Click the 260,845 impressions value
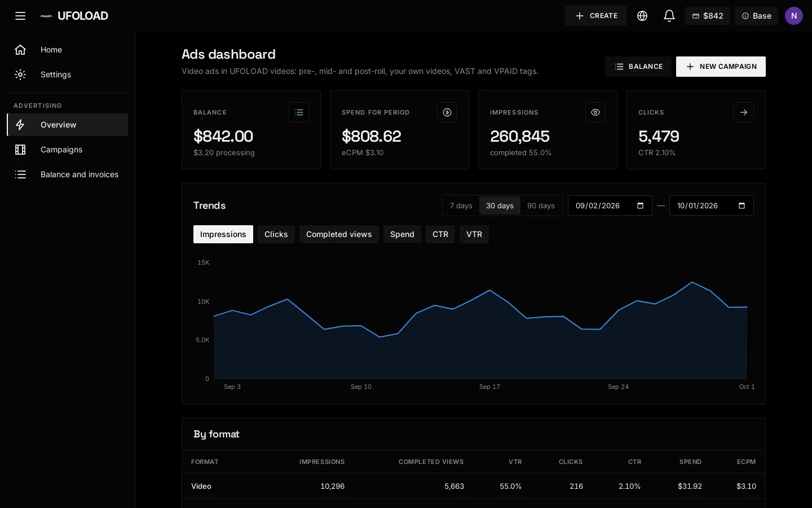Viewport: 812px width, 508px height. pos(520,136)
